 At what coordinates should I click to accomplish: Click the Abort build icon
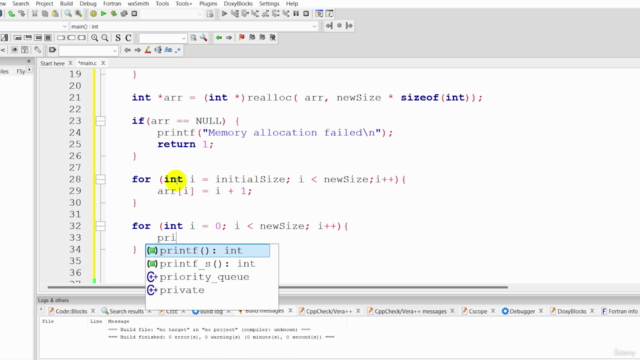pyautogui.click(x=134, y=14)
